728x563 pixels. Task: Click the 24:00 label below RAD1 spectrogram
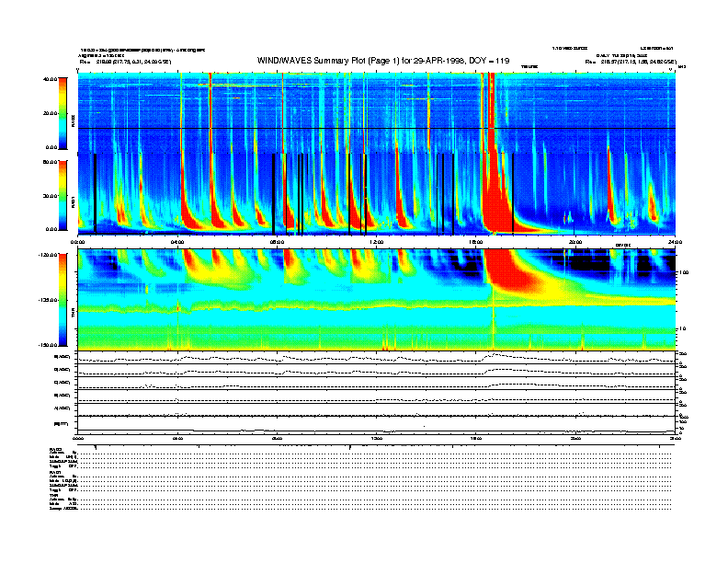(x=674, y=241)
